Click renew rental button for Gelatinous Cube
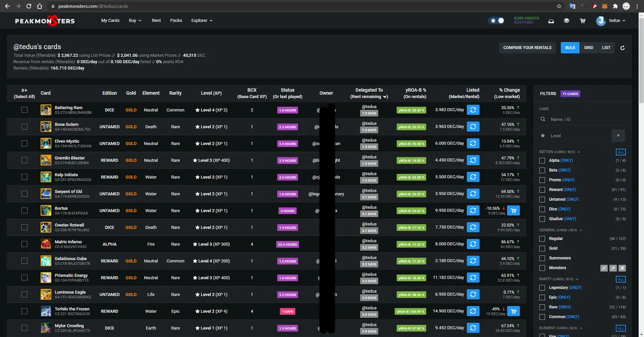 (x=473, y=261)
